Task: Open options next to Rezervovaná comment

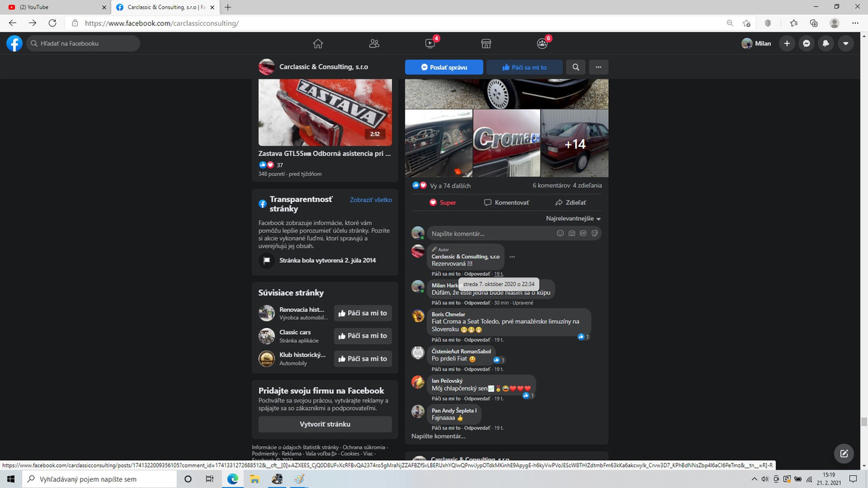Action: pyautogui.click(x=512, y=257)
